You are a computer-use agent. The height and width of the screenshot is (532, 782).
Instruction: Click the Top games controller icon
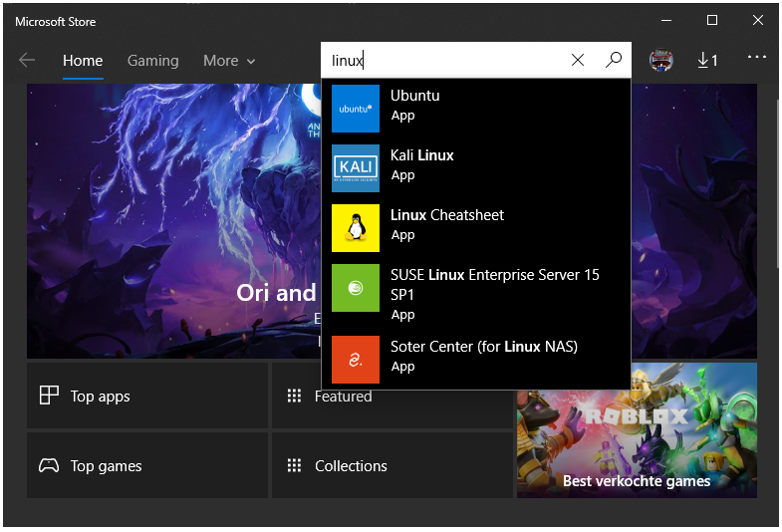tap(49, 465)
